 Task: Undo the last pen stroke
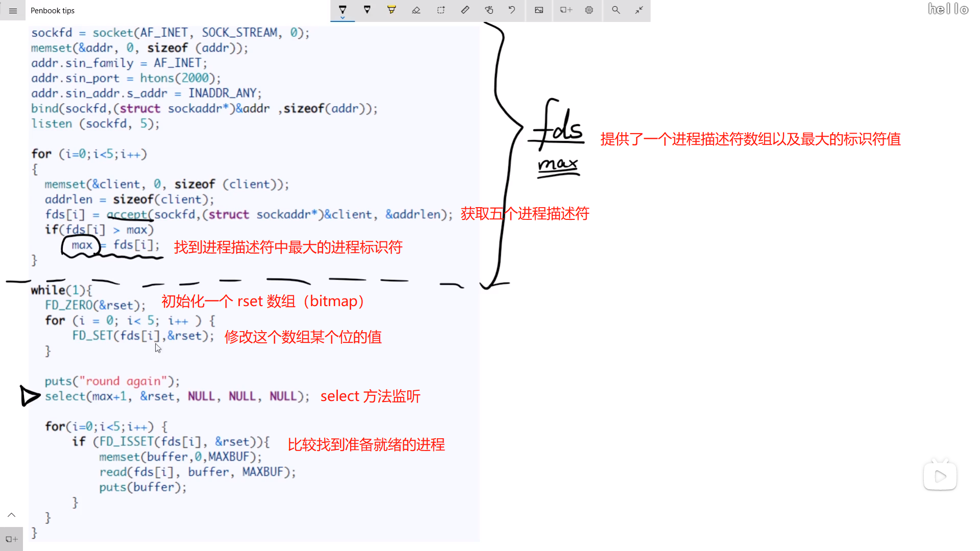[x=512, y=10]
